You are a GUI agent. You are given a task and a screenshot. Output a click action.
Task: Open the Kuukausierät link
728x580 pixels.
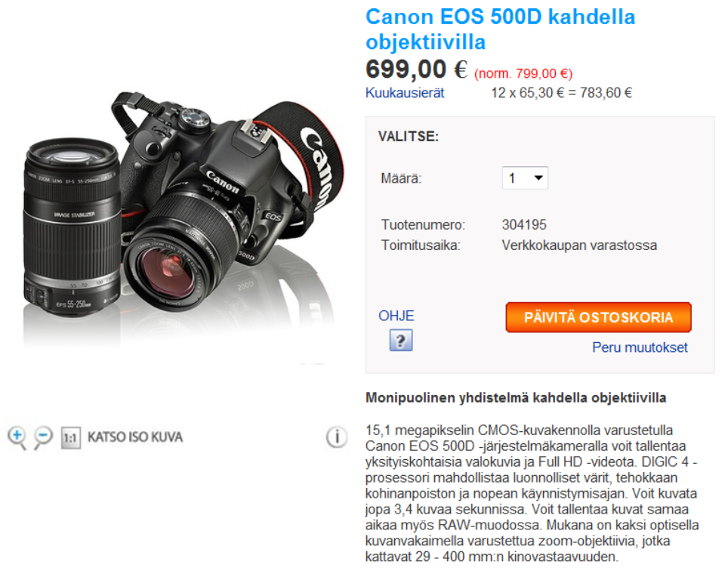tap(405, 93)
